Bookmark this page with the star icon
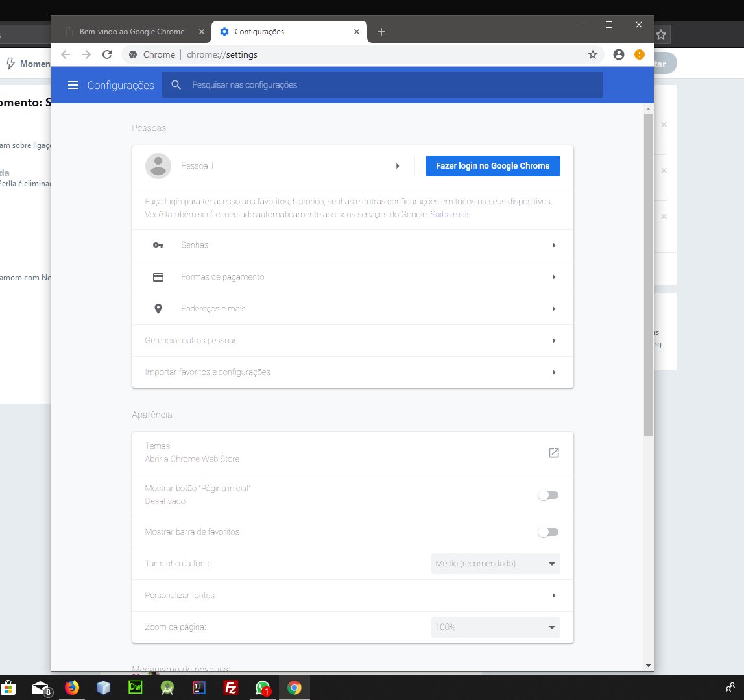 pyautogui.click(x=593, y=54)
